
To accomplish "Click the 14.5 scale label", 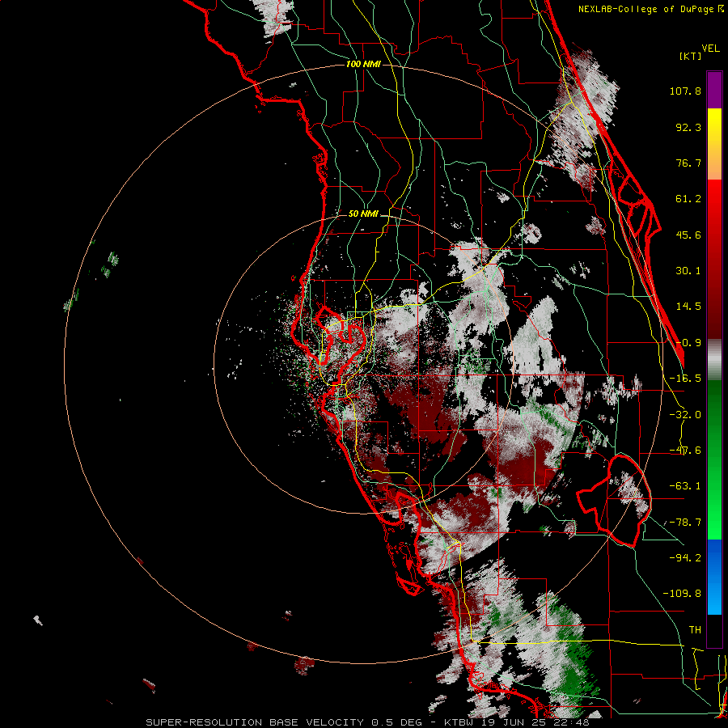I will click(688, 307).
